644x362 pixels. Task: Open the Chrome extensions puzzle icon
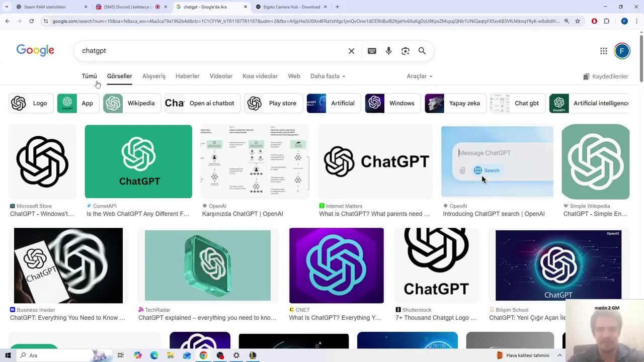tap(606, 21)
